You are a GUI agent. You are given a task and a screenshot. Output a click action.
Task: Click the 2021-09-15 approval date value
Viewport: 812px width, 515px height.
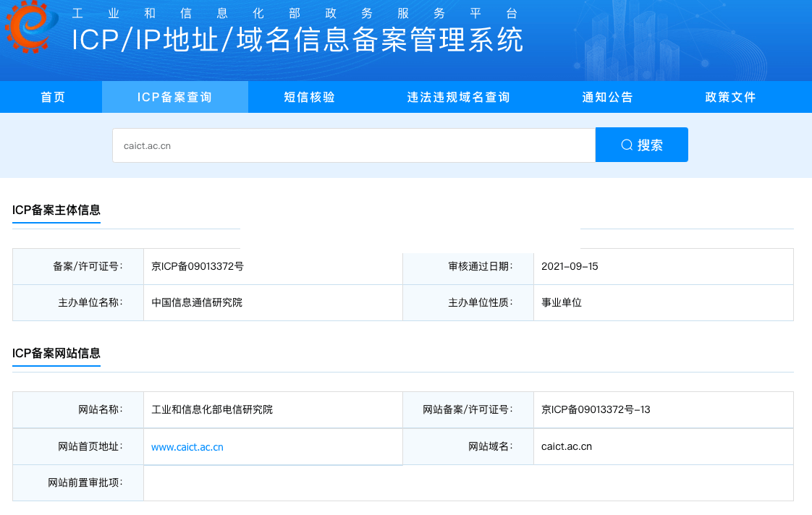click(570, 266)
